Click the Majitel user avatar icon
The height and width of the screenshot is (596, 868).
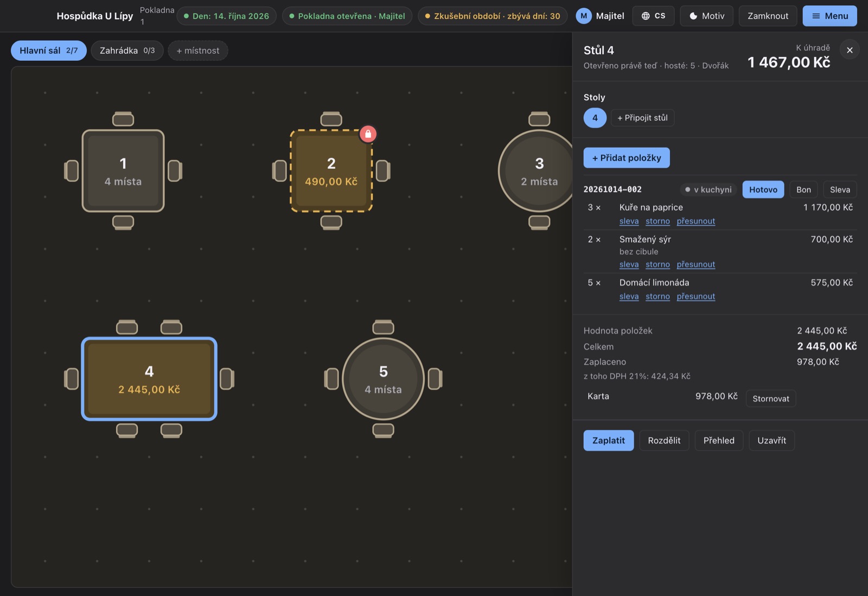pos(584,16)
